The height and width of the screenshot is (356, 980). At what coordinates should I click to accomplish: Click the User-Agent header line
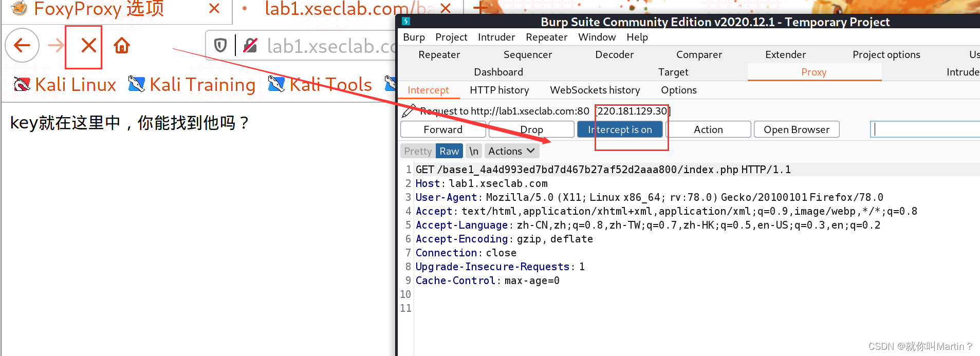click(649, 197)
